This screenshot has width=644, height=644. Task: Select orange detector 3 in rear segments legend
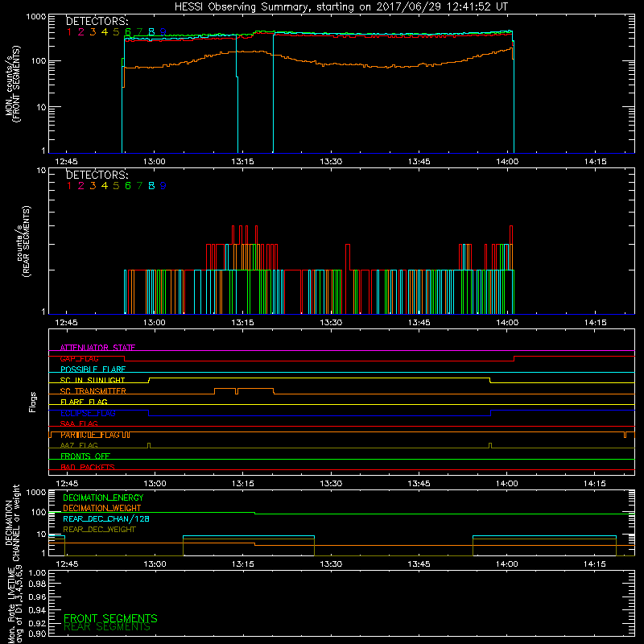[x=93, y=186]
